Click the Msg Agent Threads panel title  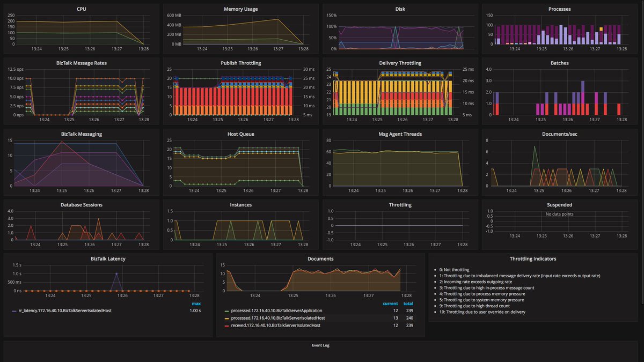[400, 134]
